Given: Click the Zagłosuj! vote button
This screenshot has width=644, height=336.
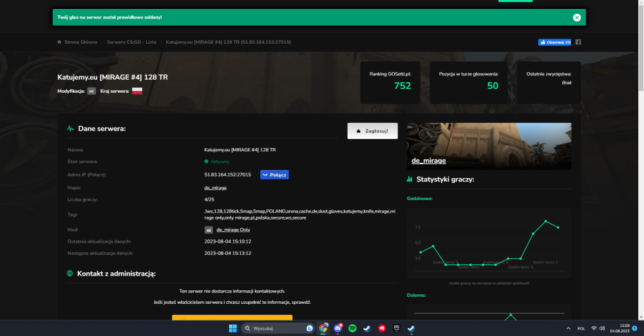Looking at the screenshot, I should [x=372, y=131].
